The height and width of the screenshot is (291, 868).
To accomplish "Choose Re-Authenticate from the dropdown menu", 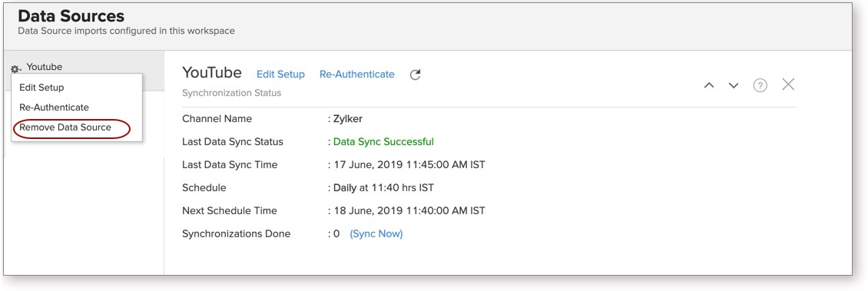I will (x=54, y=107).
